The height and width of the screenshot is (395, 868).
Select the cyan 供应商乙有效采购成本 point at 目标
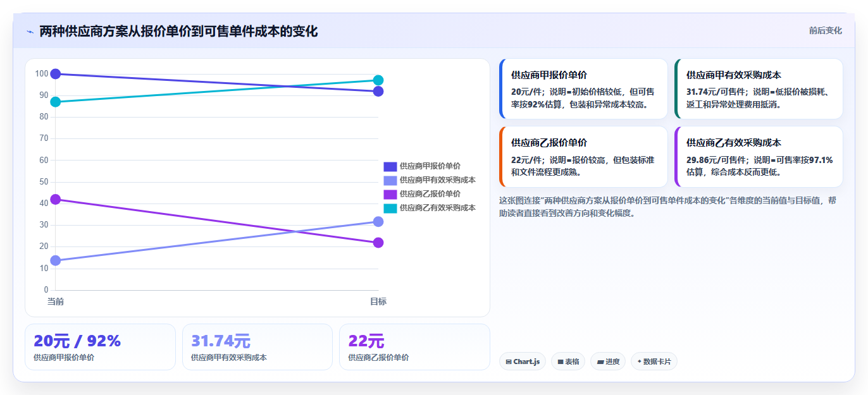pyautogui.click(x=378, y=80)
